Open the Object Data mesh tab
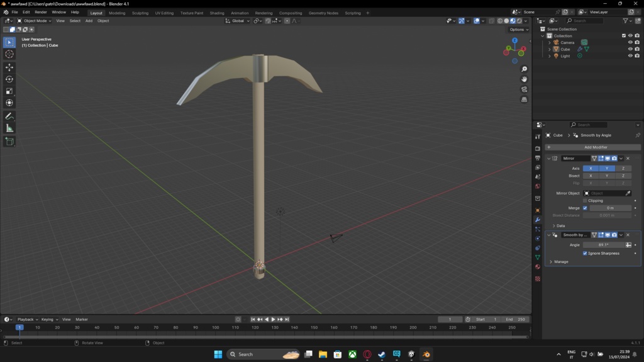The image size is (644, 362). 538,257
